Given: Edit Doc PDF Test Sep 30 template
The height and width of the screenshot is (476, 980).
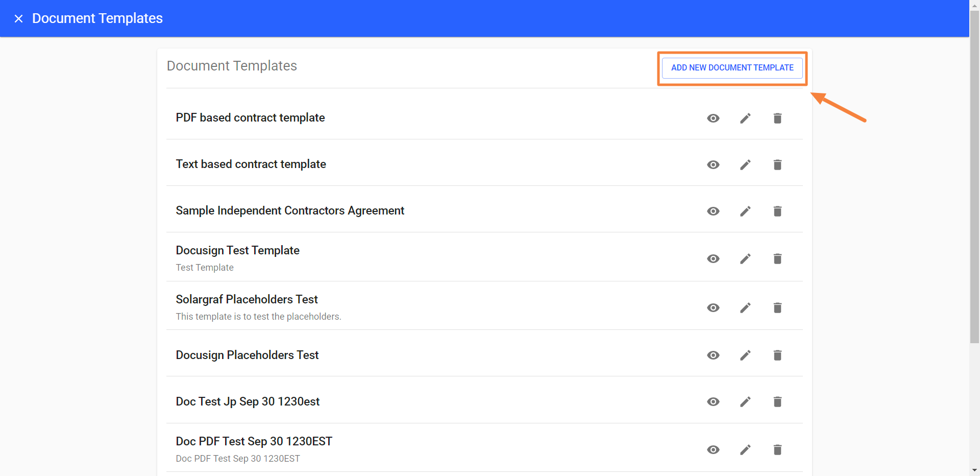Looking at the screenshot, I should [745, 450].
